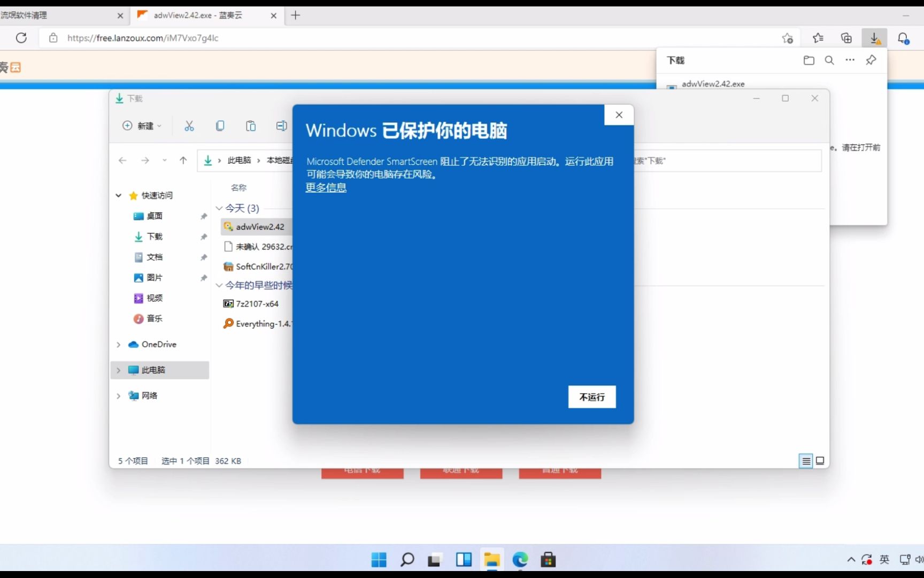Select the SoftCnKiller2.70 file

[257, 267]
